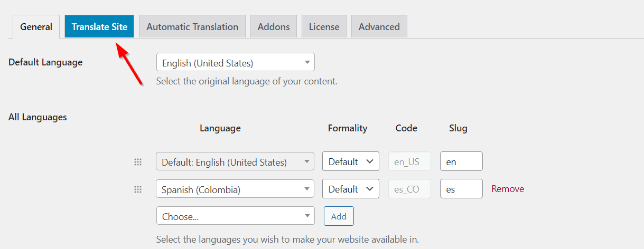This screenshot has height=249, width=644.
Task: Remove the Spanish (Colombia) language
Action: (x=508, y=189)
